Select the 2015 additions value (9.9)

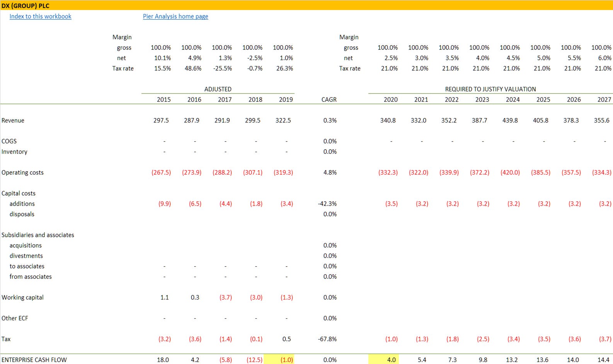164,204
